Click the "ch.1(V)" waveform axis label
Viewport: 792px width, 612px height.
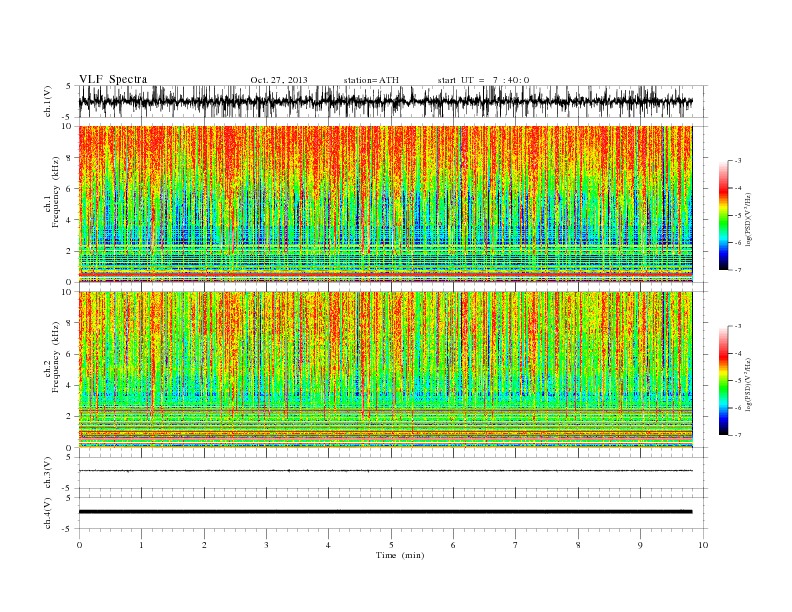[48, 101]
